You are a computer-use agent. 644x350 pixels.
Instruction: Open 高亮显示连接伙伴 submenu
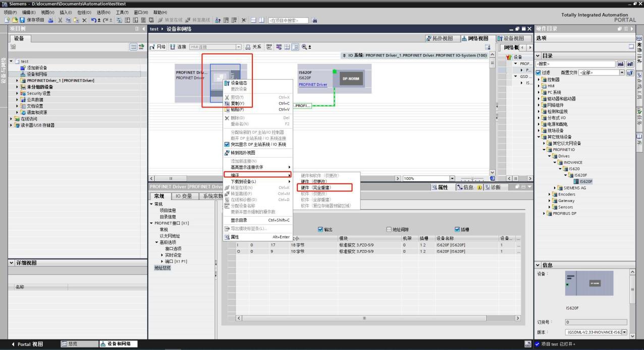click(x=257, y=167)
